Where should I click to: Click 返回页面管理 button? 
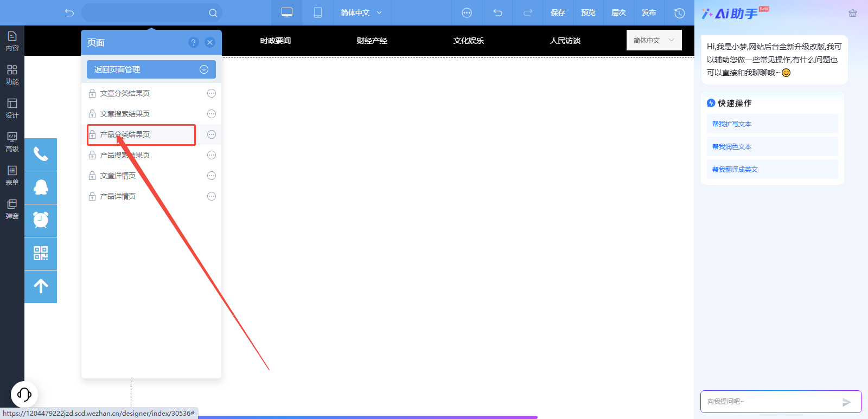[x=151, y=69]
